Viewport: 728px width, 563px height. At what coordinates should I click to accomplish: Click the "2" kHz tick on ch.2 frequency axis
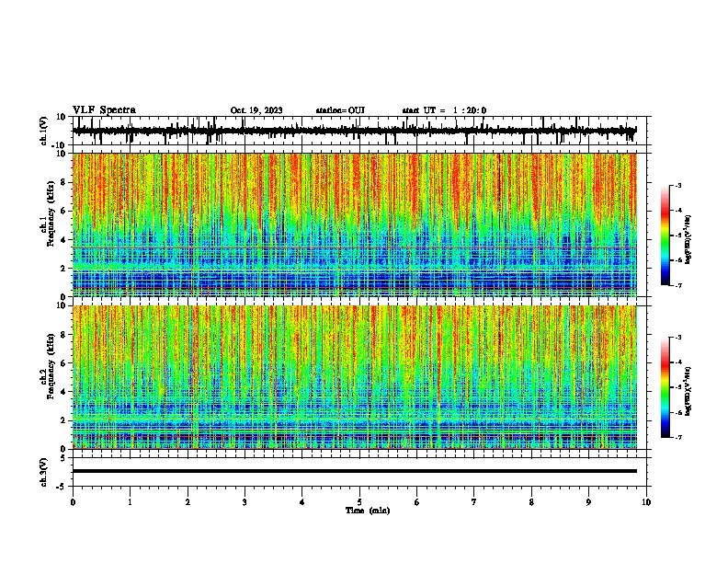coord(63,420)
